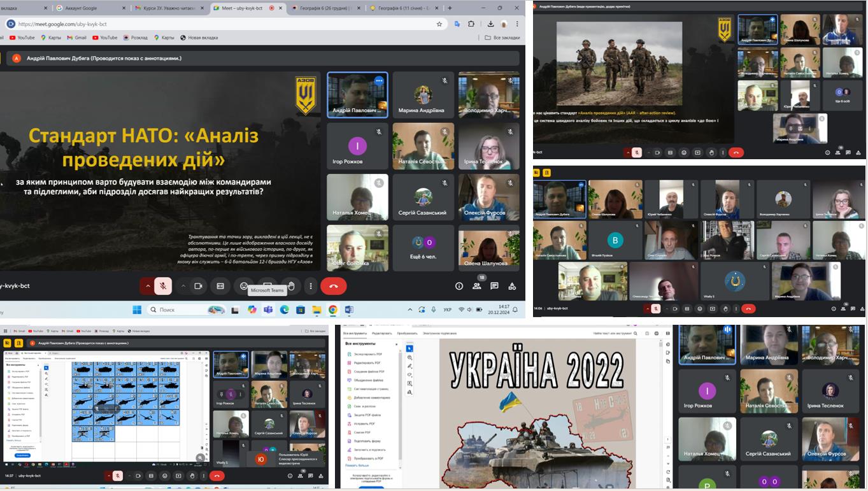Bookmark this page with the star icon
Viewport: 868px width, 491px height.
point(439,24)
